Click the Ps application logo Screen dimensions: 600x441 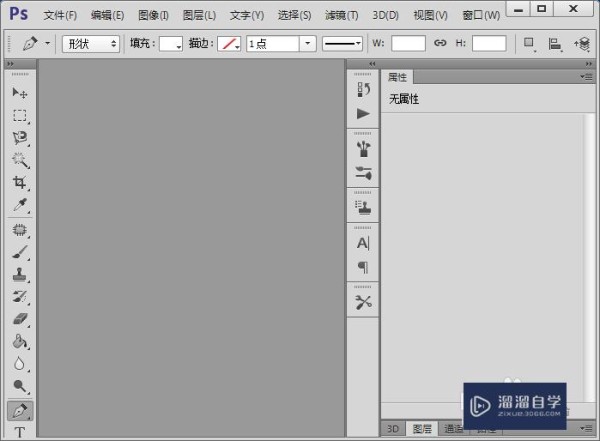pos(19,14)
